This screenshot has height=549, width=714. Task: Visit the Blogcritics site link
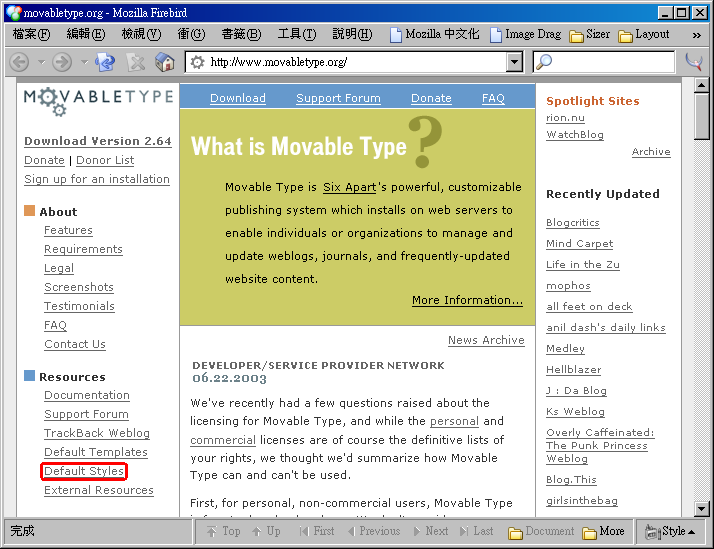coord(573,223)
